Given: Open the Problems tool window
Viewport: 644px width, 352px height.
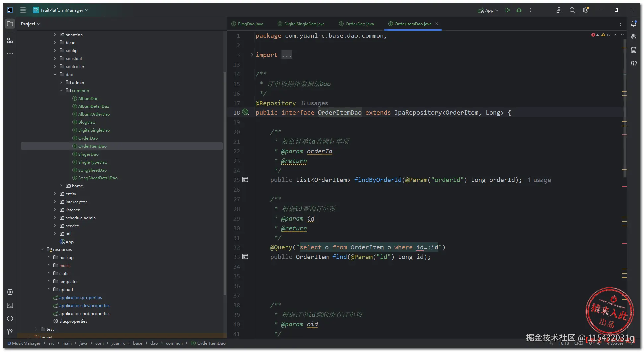Looking at the screenshot, I should (x=10, y=318).
